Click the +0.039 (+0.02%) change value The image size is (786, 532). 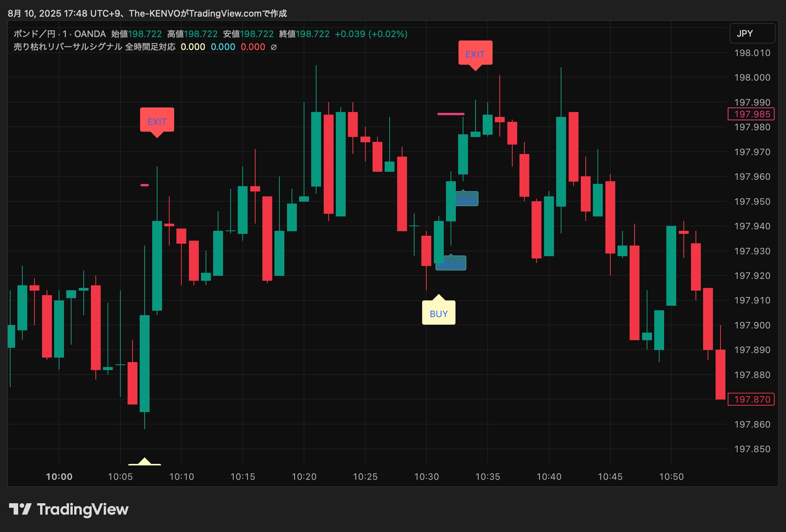click(x=371, y=34)
